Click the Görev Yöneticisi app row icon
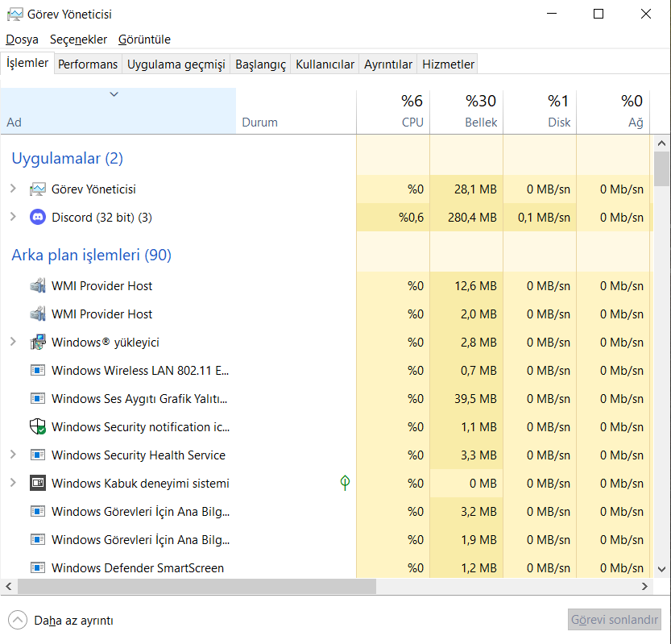This screenshot has height=644, width=671. tap(38, 189)
